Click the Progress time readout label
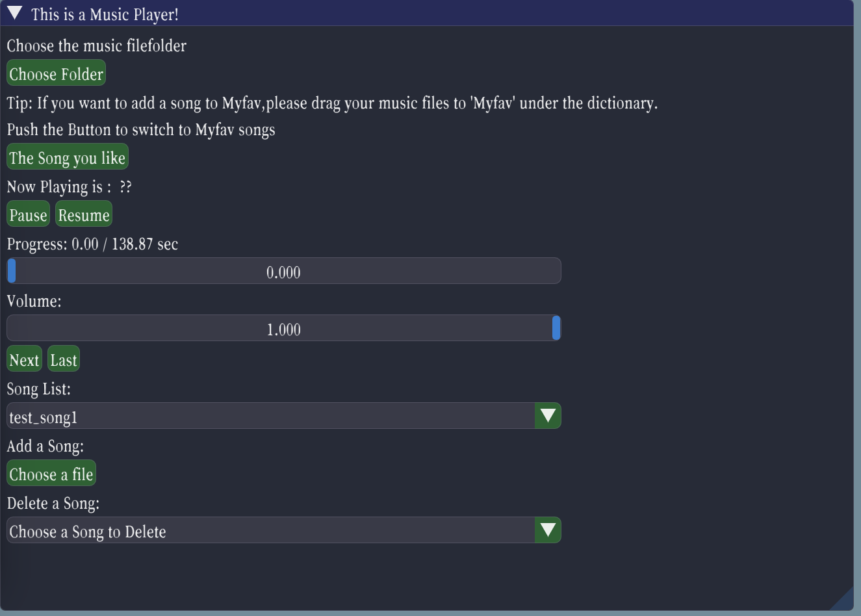The image size is (861, 616). point(92,244)
